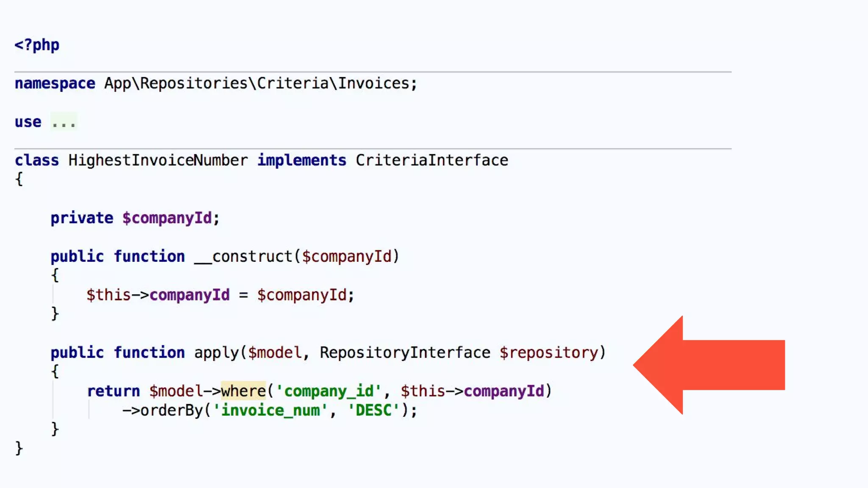Click the highlighted where method call
This screenshot has height=488, width=868.
click(243, 391)
